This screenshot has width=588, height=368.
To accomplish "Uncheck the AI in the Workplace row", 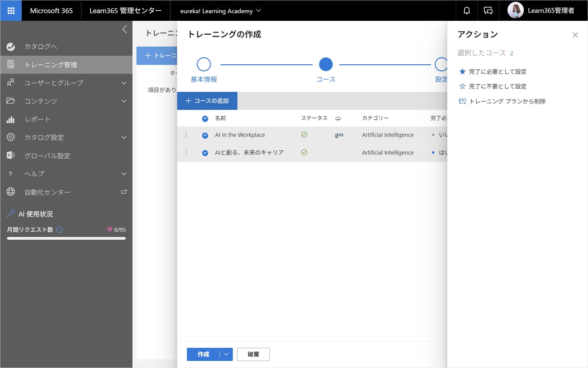I will click(205, 135).
